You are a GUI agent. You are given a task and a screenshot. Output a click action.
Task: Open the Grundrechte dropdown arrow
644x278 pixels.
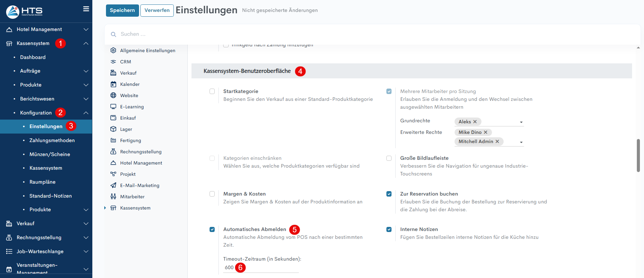(521, 122)
